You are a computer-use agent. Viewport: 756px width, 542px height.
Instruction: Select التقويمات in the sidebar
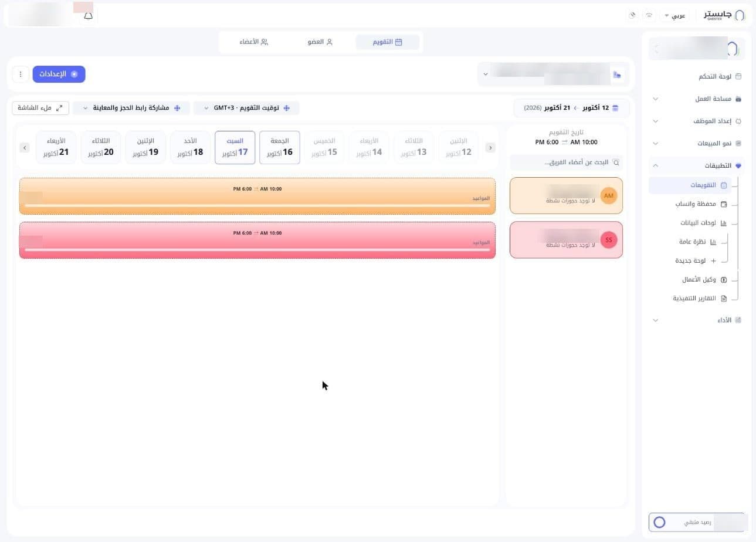click(690, 185)
